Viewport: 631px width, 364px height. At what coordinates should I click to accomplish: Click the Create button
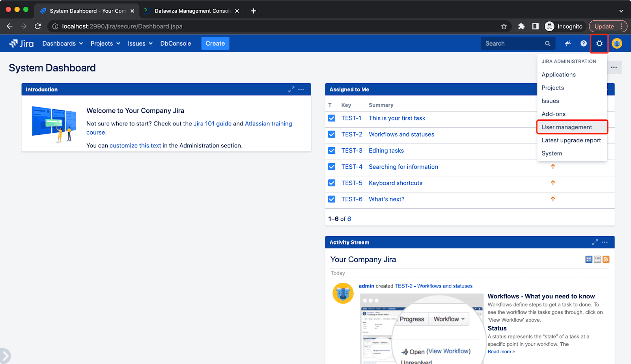coord(215,43)
